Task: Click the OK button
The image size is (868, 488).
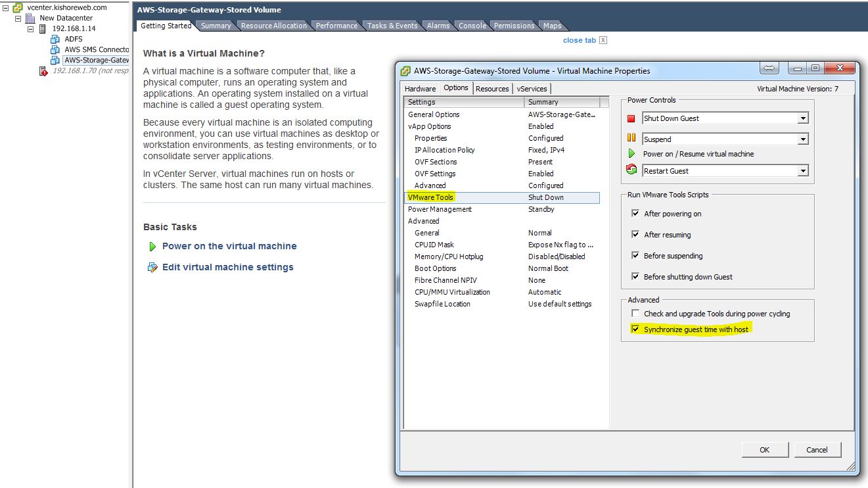Action: click(764, 450)
